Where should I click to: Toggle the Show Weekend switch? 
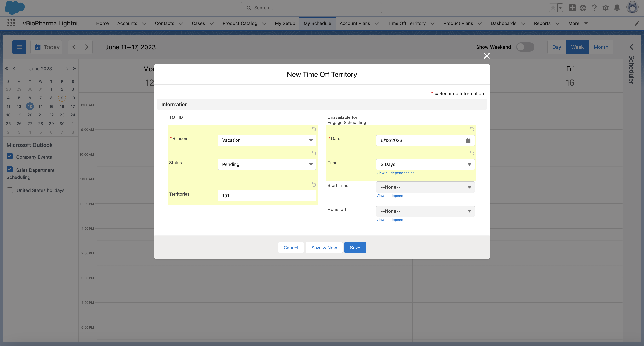(525, 47)
